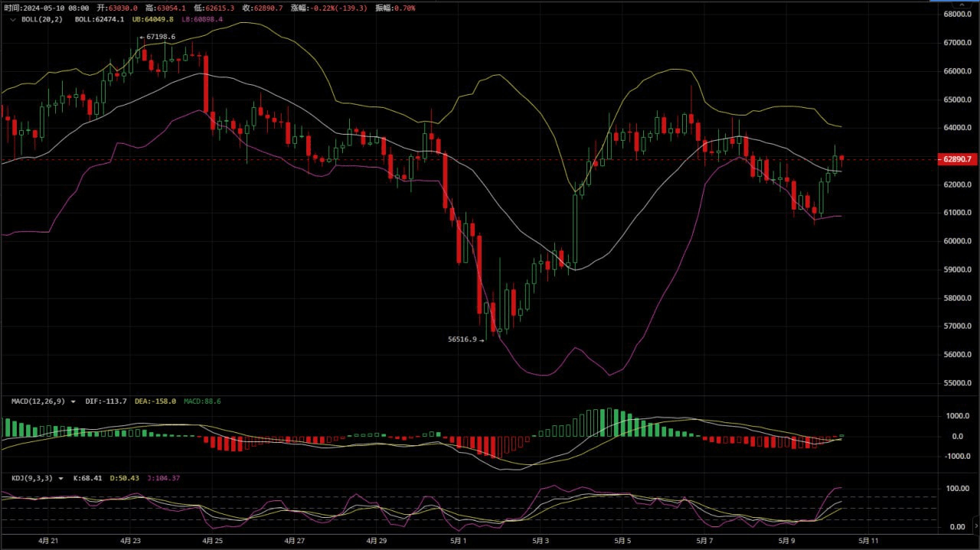The height and width of the screenshot is (550, 980).
Task: Click the MACD:88.6 value
Action: [x=202, y=402]
